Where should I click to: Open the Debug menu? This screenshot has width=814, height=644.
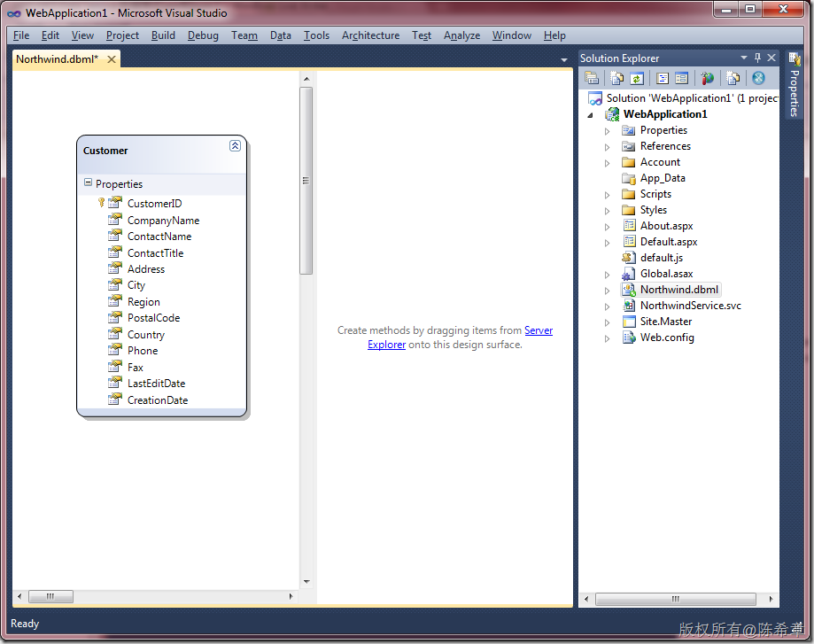coord(203,35)
